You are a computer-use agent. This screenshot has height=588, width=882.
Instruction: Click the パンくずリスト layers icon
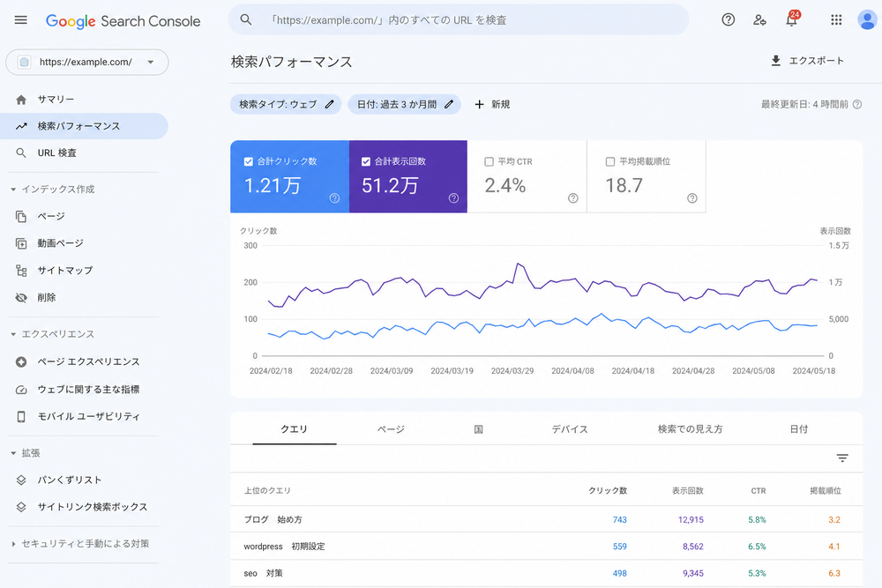tap(21, 480)
